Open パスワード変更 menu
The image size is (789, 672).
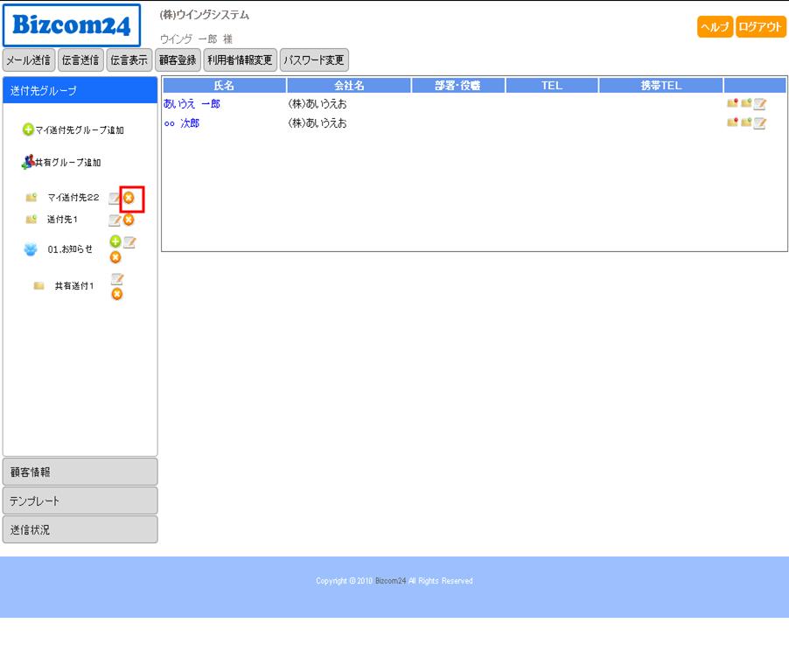pyautogui.click(x=314, y=60)
